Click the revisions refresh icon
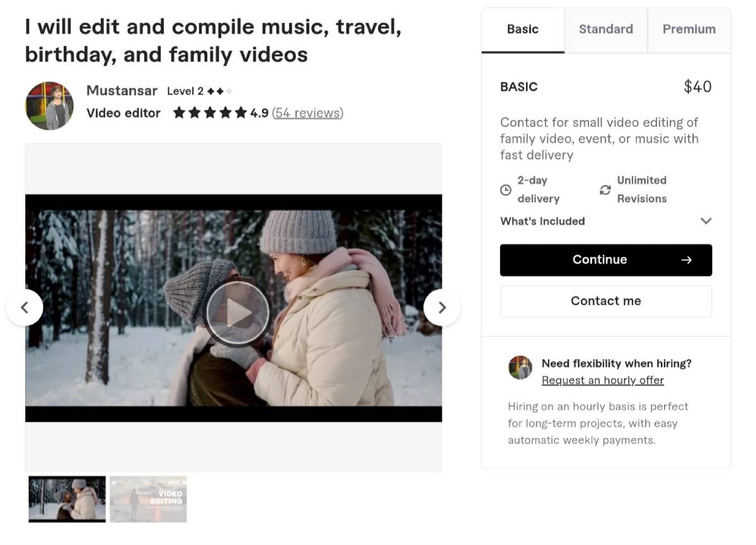This screenshot has width=756, height=545. pyautogui.click(x=605, y=189)
